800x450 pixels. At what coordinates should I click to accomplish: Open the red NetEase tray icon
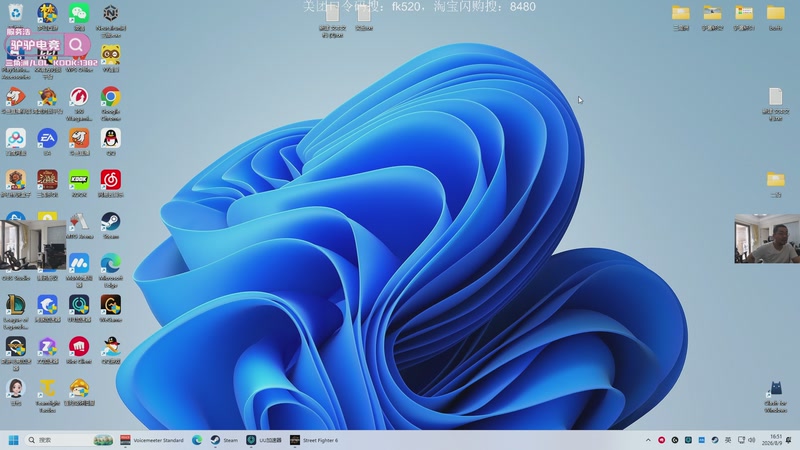pos(661,440)
